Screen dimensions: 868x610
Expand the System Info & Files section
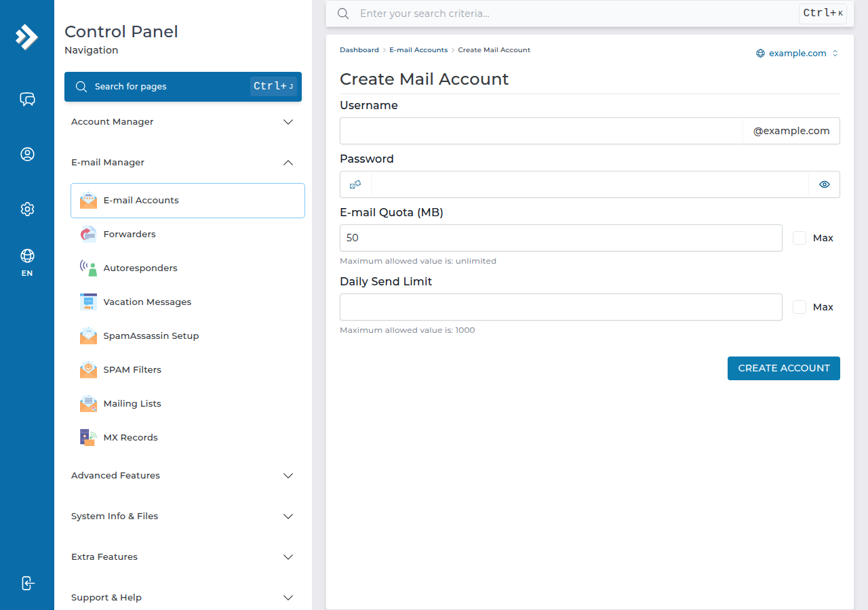click(183, 516)
